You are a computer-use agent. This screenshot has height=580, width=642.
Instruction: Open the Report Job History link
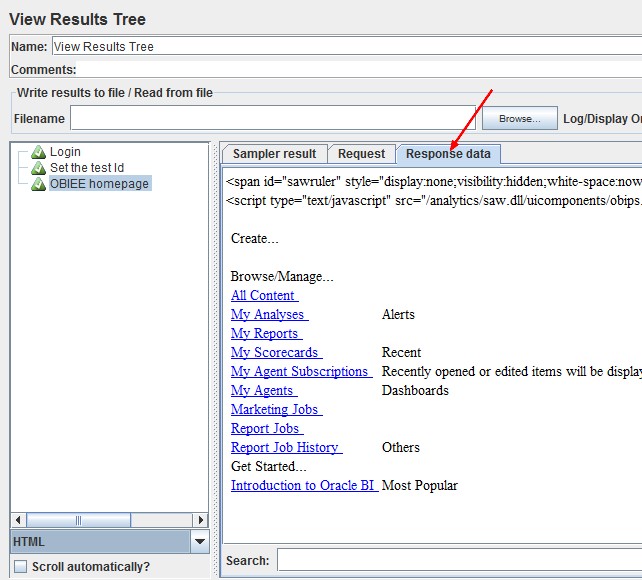(x=287, y=447)
